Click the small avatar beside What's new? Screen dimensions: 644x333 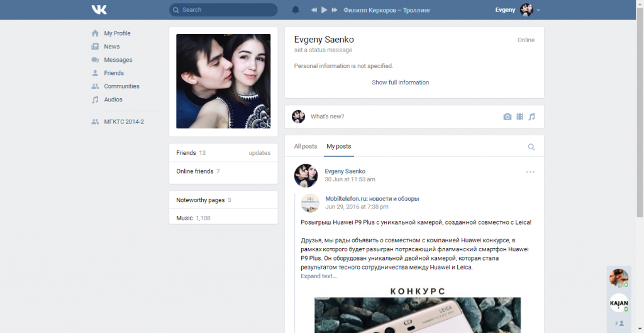299,116
